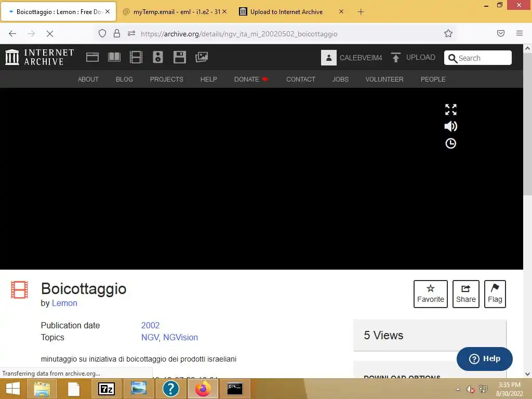Image resolution: width=532 pixels, height=399 pixels.
Task: Open the ABOUT menu item
Action: [88, 79]
